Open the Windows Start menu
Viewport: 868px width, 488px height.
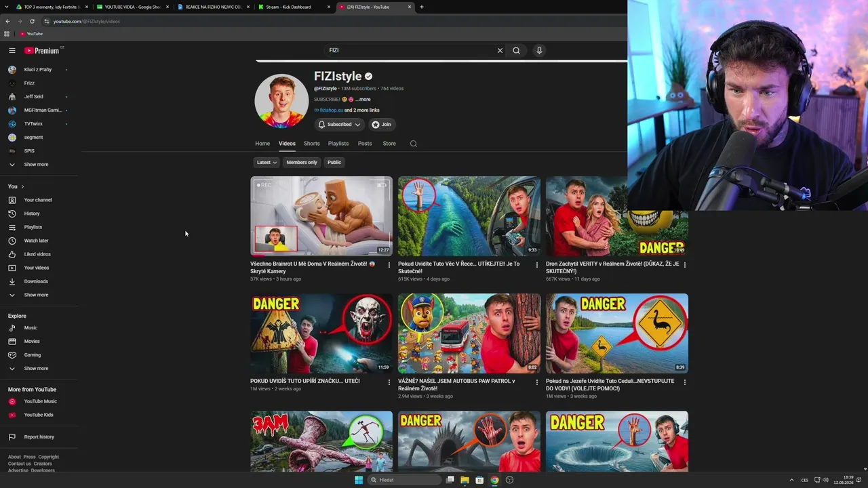click(x=359, y=480)
